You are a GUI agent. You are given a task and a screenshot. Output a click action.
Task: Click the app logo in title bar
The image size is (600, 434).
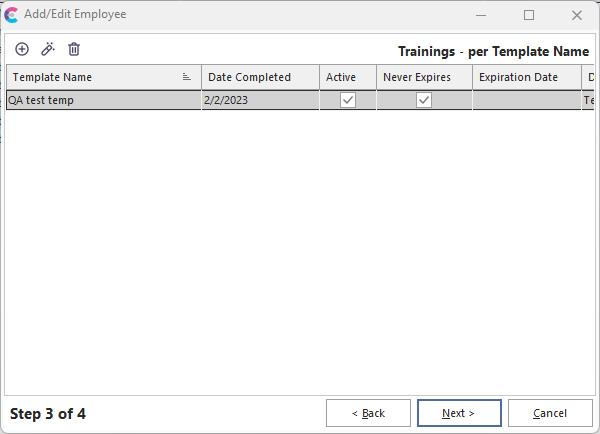click(12, 15)
